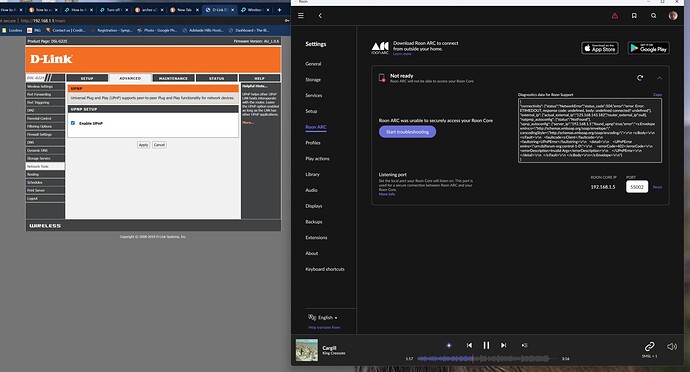Click Apply in D-Link UPnP page

(x=143, y=145)
